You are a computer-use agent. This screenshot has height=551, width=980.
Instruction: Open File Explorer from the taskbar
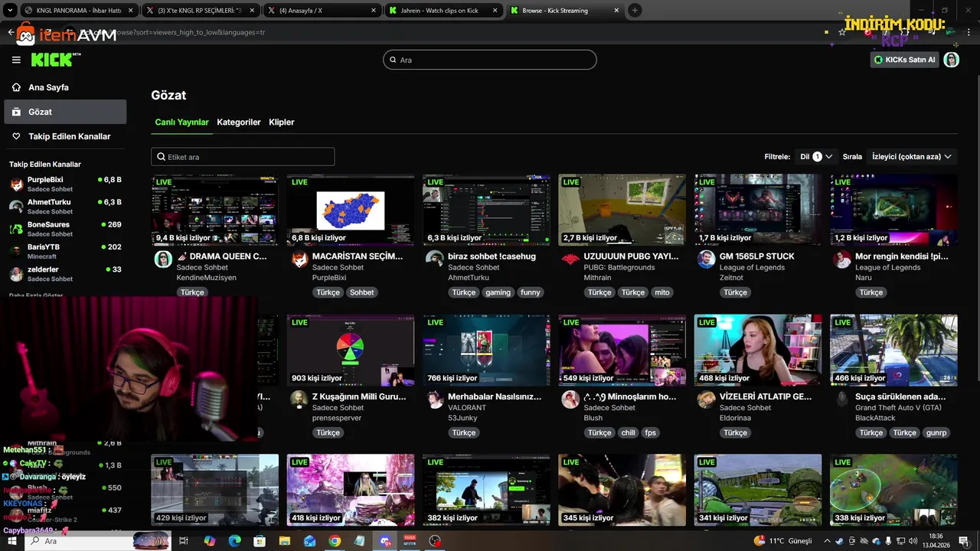[285, 541]
